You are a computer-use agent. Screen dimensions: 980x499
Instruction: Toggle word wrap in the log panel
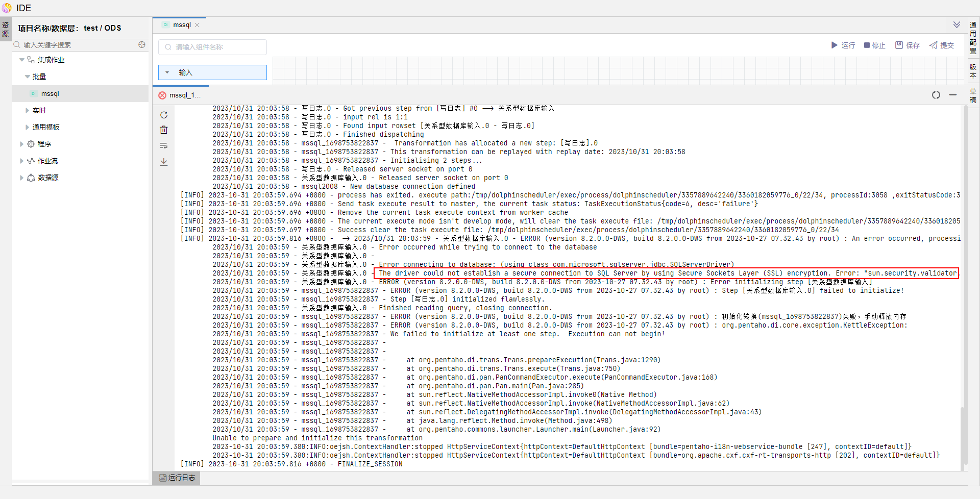(164, 146)
